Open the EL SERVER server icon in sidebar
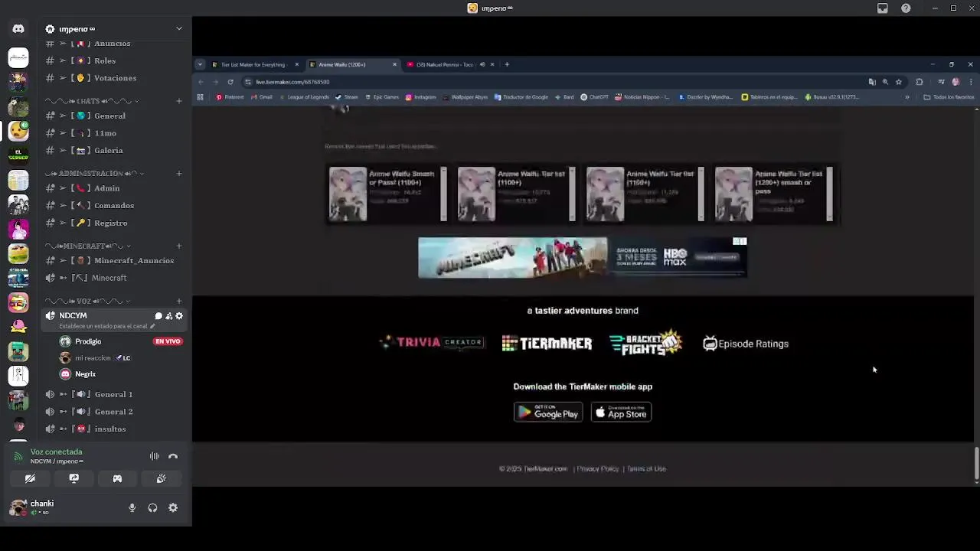The width and height of the screenshot is (980, 551). click(18, 156)
